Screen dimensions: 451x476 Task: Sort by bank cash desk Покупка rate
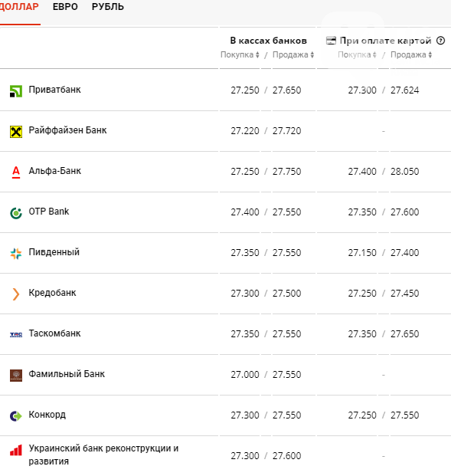click(240, 54)
